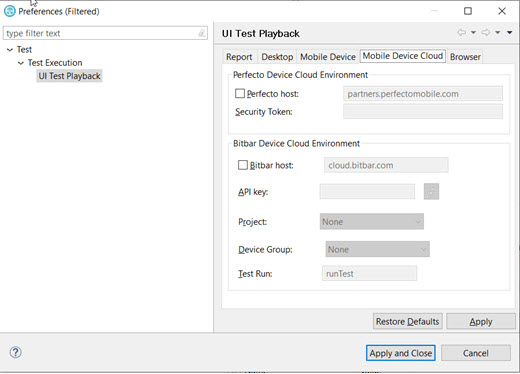Enable the Bitbar host checkbox
Image resolution: width=520 pixels, height=374 pixels.
click(243, 165)
